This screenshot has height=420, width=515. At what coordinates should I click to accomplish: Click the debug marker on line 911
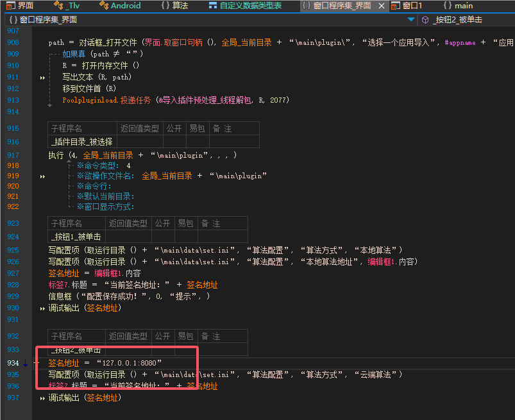43,77
